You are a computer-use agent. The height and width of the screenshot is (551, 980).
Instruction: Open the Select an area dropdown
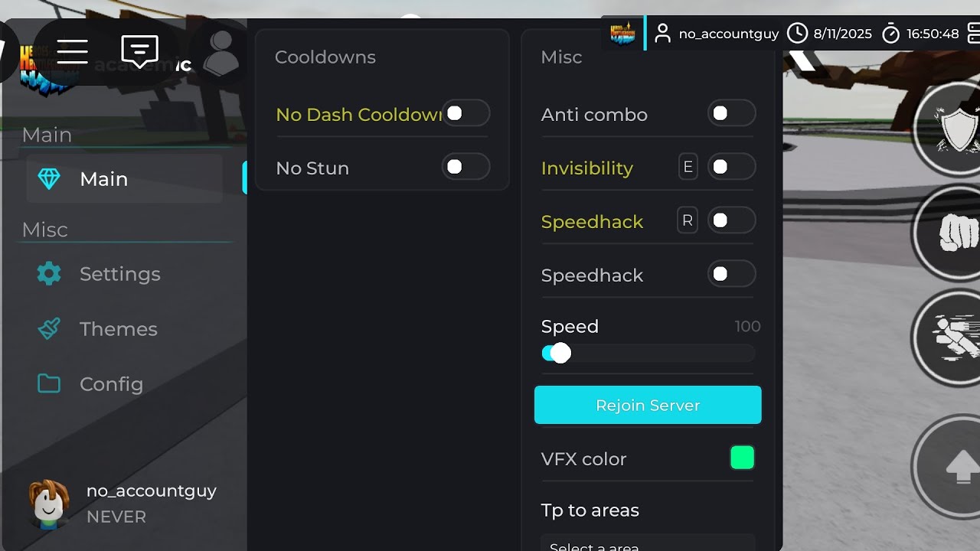click(648, 543)
